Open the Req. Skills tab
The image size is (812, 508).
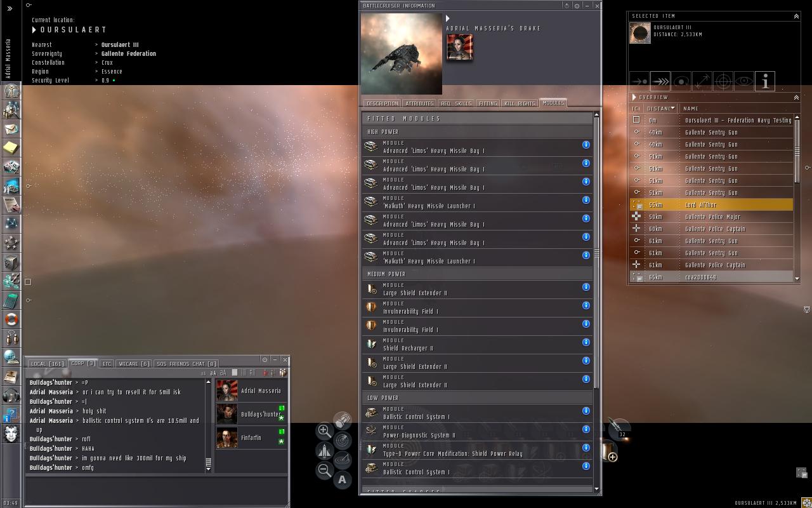pos(456,103)
